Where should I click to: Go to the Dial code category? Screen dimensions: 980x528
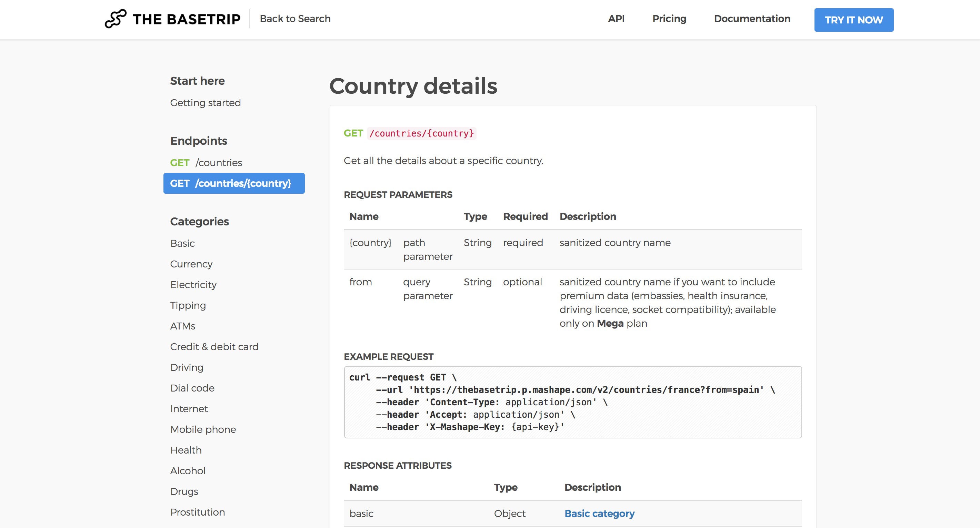192,388
